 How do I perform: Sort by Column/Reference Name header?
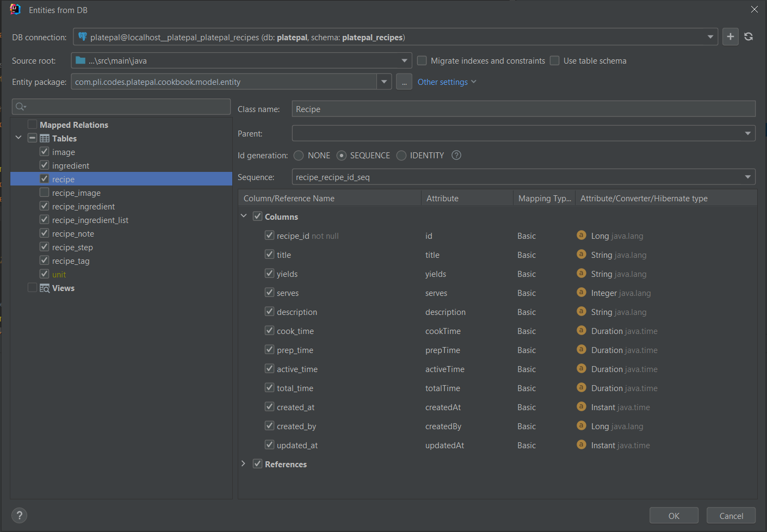(x=330, y=198)
